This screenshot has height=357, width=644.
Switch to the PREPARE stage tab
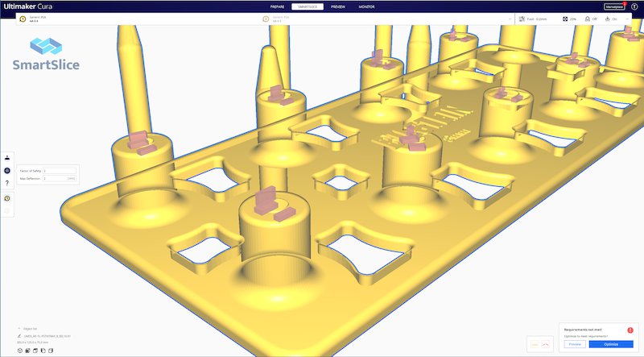(277, 6)
